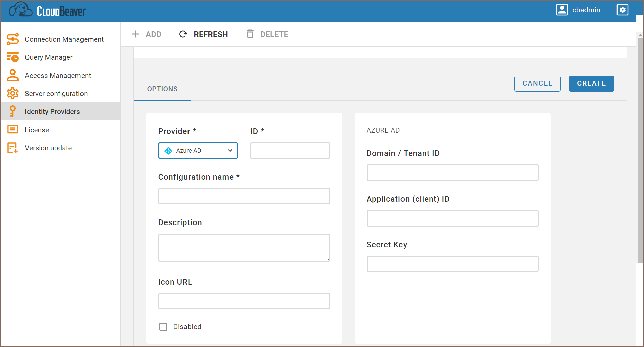Click the Connection Management sidebar icon
Image resolution: width=644 pixels, height=347 pixels.
click(13, 39)
